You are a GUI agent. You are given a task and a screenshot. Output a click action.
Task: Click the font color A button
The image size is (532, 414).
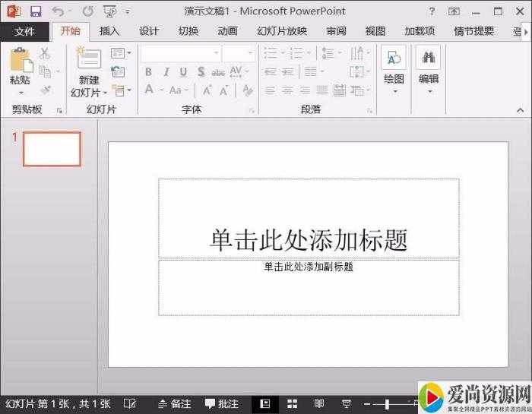[149, 90]
